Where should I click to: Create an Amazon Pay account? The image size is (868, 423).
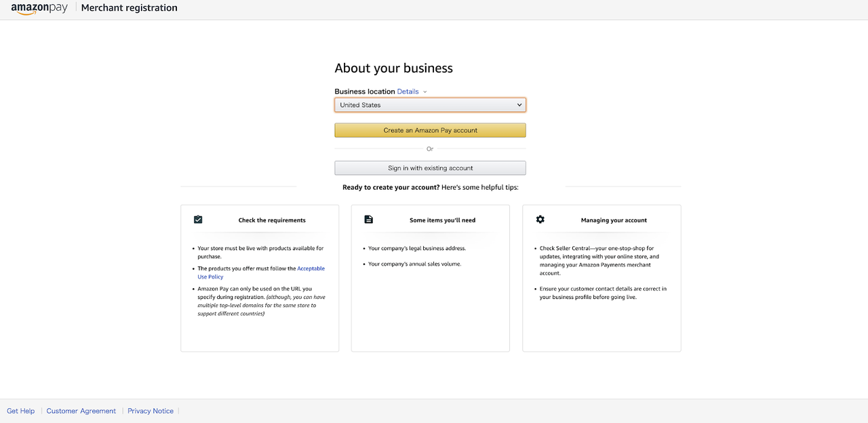click(x=430, y=130)
